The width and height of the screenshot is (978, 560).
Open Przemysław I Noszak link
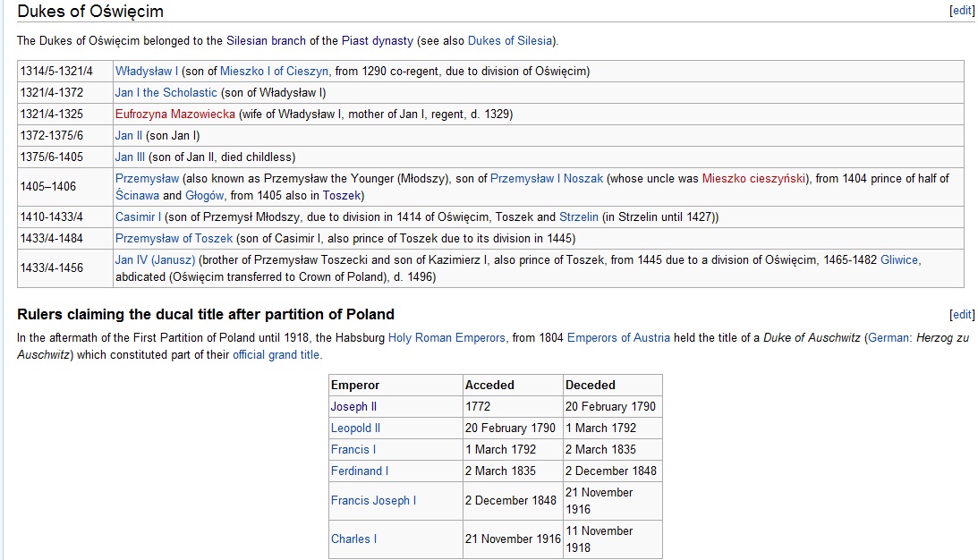point(547,178)
